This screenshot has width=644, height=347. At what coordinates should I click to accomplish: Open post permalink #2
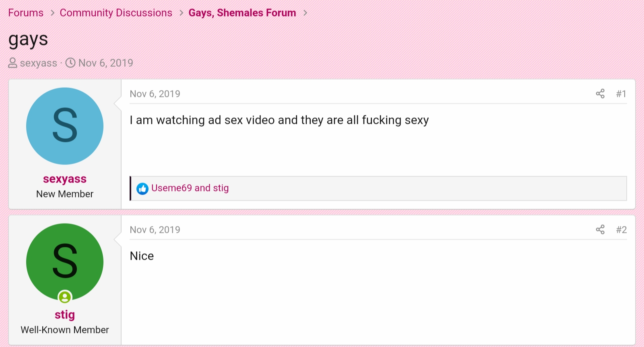coord(621,230)
